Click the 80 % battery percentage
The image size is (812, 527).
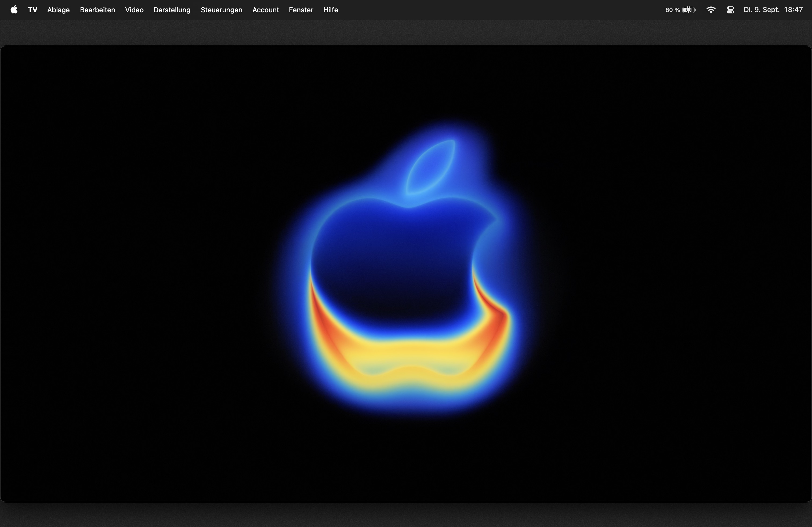pos(672,10)
